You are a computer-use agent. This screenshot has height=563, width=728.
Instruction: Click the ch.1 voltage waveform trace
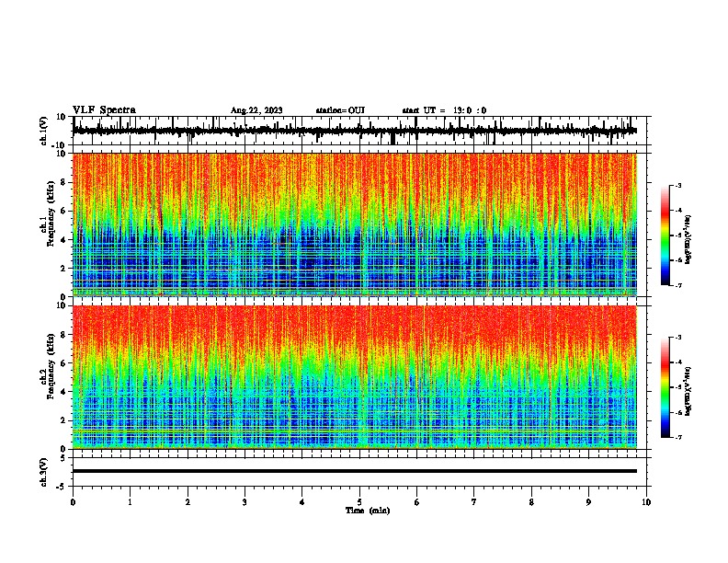tap(354, 131)
